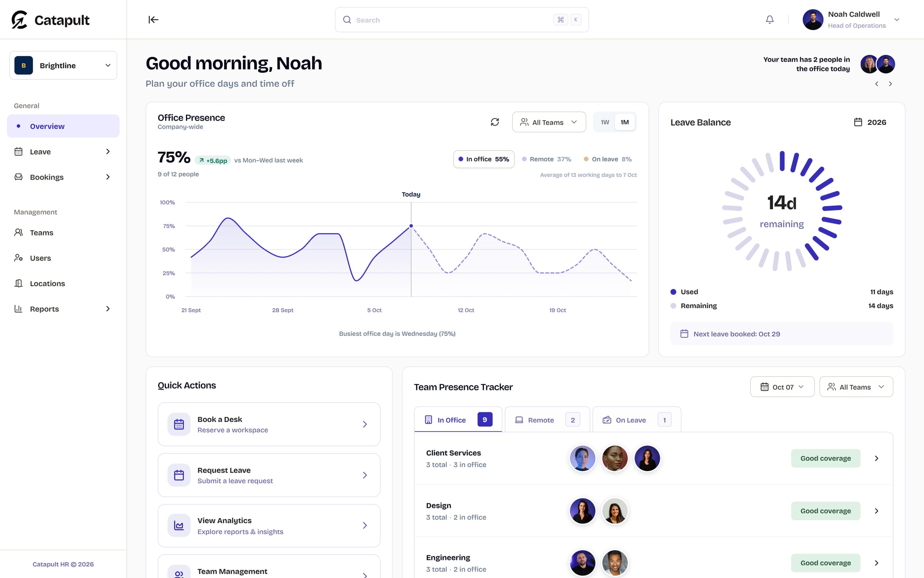Click the Today marker on the chart
This screenshot has height=578, width=924.
point(411,226)
